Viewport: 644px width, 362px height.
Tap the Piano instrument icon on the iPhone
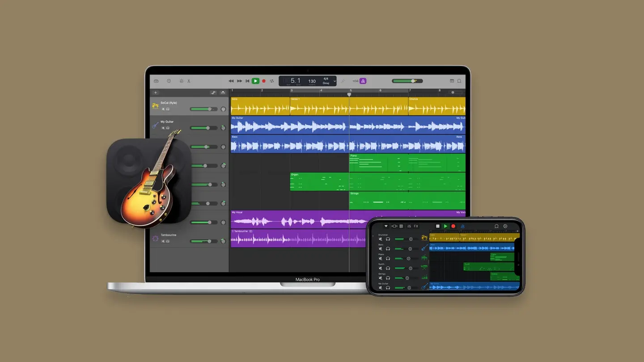pos(424,258)
